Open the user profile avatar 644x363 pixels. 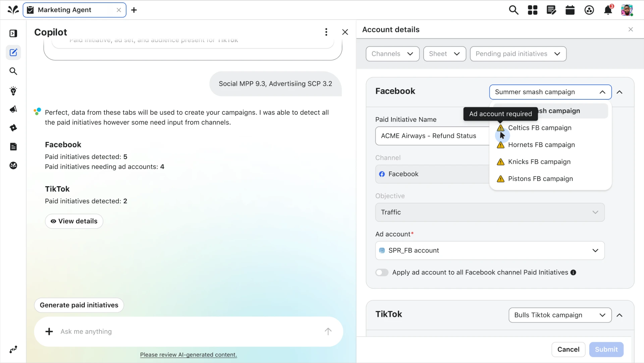click(x=627, y=10)
